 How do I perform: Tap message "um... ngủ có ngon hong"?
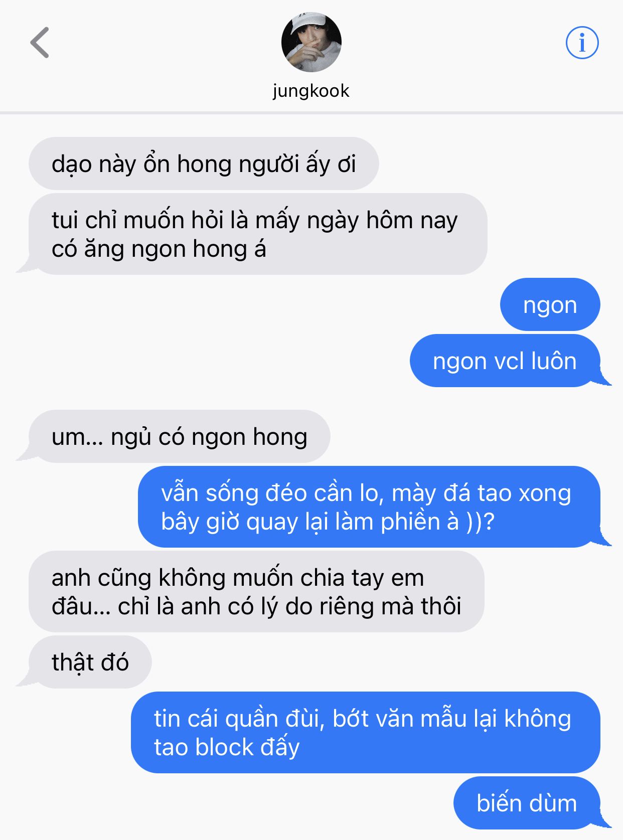coord(179,436)
